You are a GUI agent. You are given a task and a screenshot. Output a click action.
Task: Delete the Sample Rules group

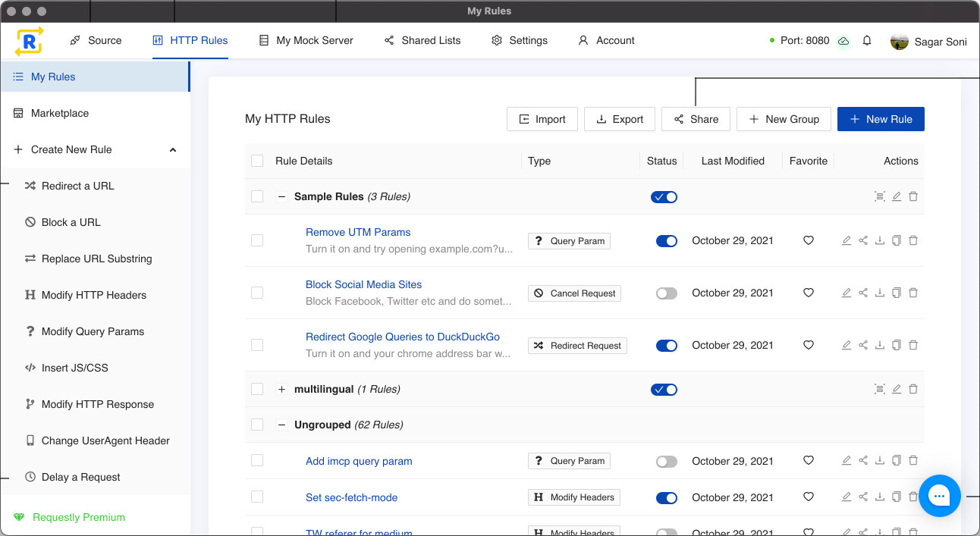coord(913,196)
